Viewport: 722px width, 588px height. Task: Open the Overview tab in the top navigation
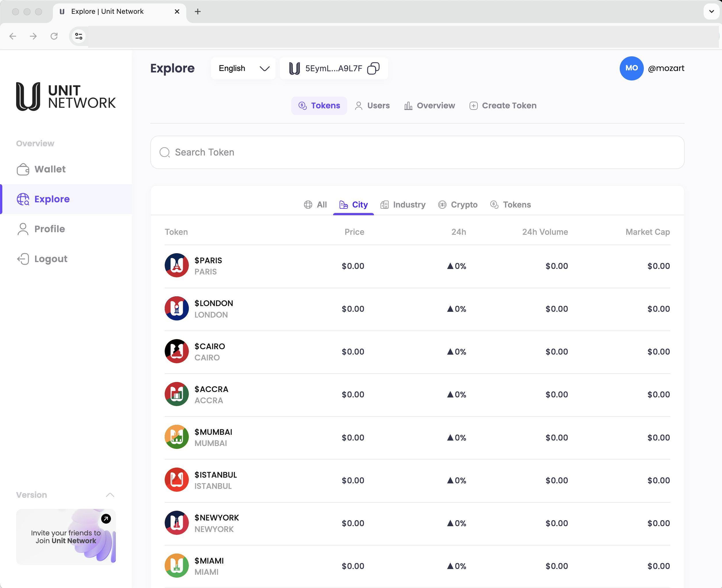pos(429,106)
